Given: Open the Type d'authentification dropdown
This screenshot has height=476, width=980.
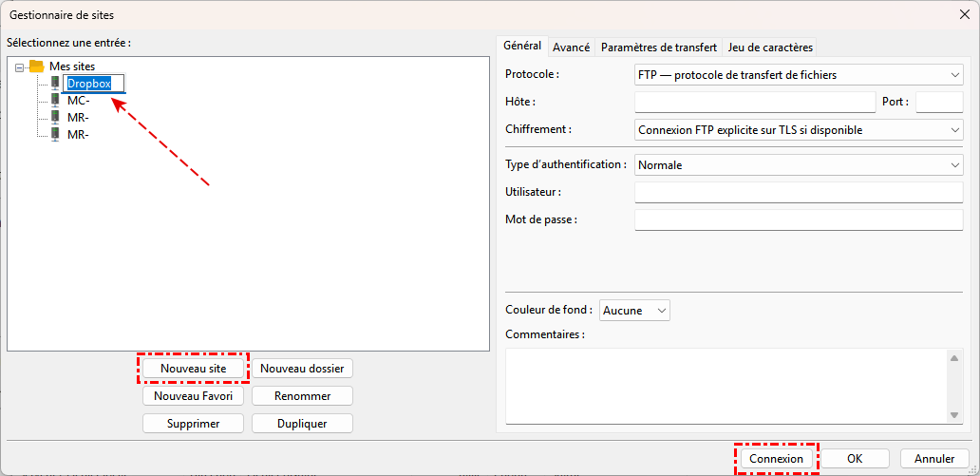Looking at the screenshot, I should coord(799,165).
